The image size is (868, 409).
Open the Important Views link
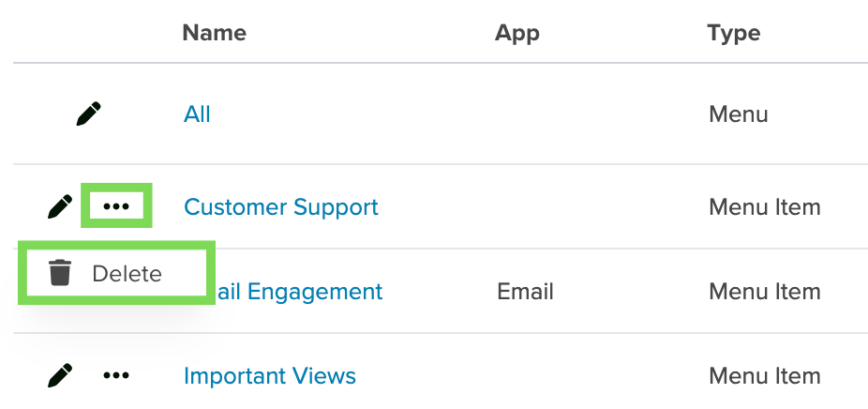point(270,376)
